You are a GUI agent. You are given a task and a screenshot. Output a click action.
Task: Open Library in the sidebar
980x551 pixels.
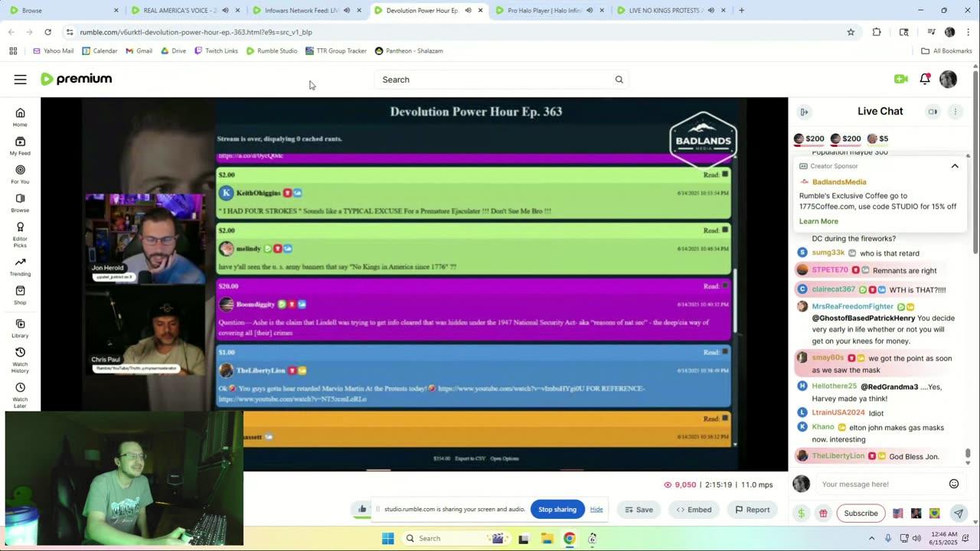tap(20, 328)
